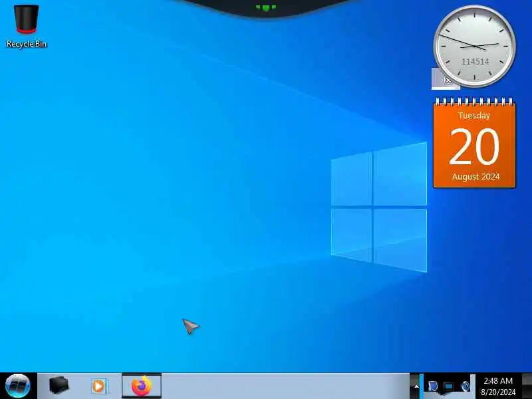Open the media player taskbar icon

(x=99, y=386)
